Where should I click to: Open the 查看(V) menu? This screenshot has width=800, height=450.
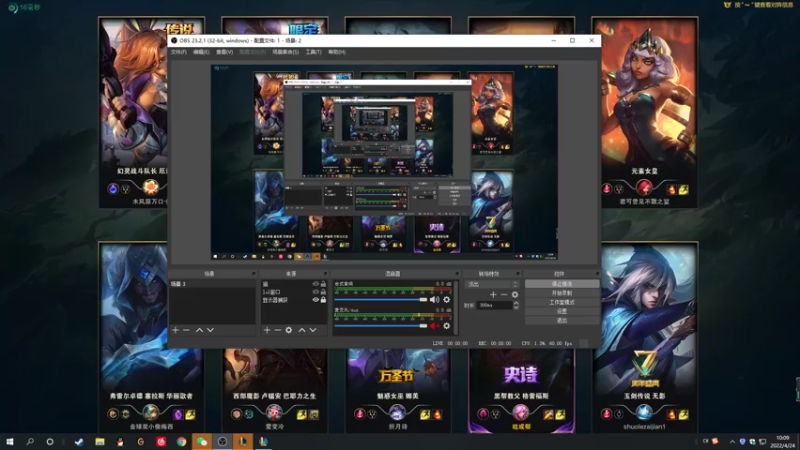point(224,52)
